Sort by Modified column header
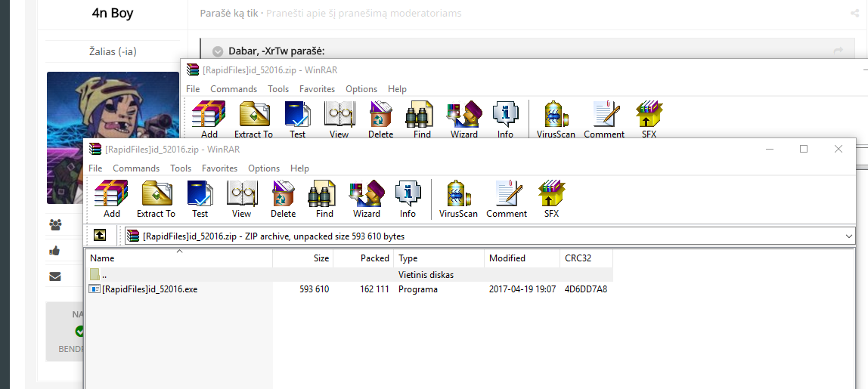 (522, 258)
